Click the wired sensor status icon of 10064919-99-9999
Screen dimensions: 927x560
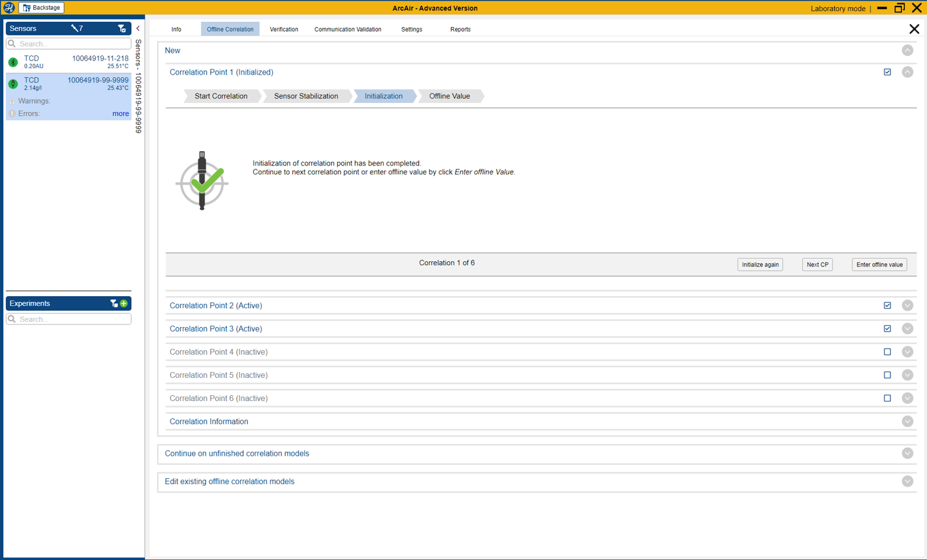pos(13,84)
